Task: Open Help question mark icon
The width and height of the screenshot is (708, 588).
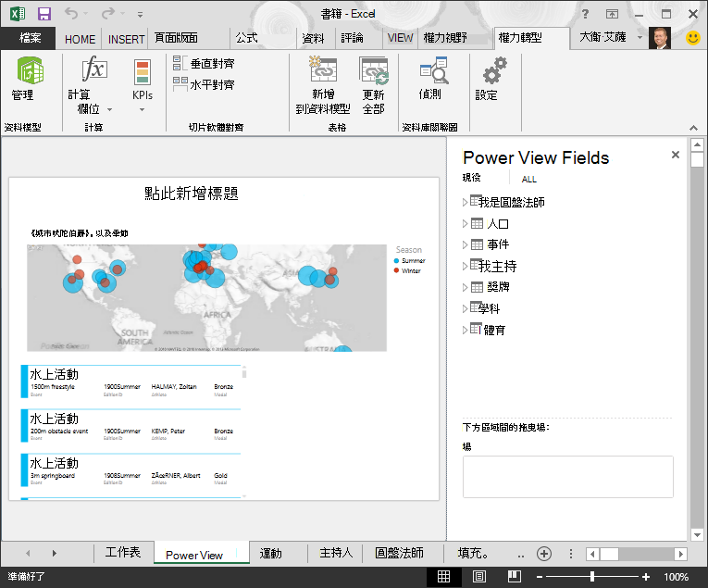Action: (585, 14)
